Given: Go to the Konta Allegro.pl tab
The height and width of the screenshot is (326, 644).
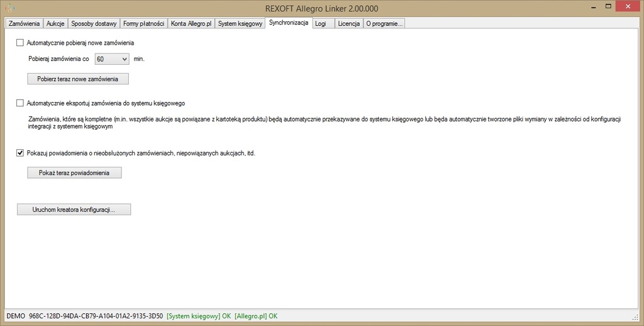Looking at the screenshot, I should 191,23.
